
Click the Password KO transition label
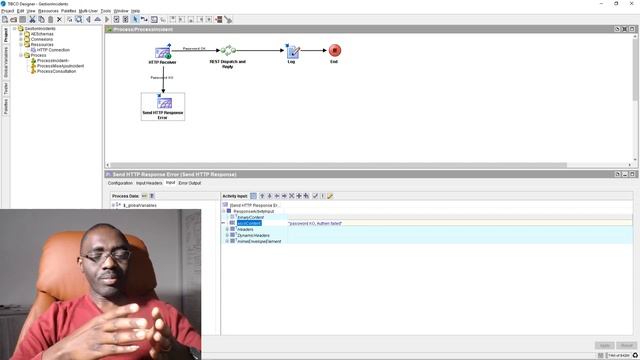click(162, 78)
